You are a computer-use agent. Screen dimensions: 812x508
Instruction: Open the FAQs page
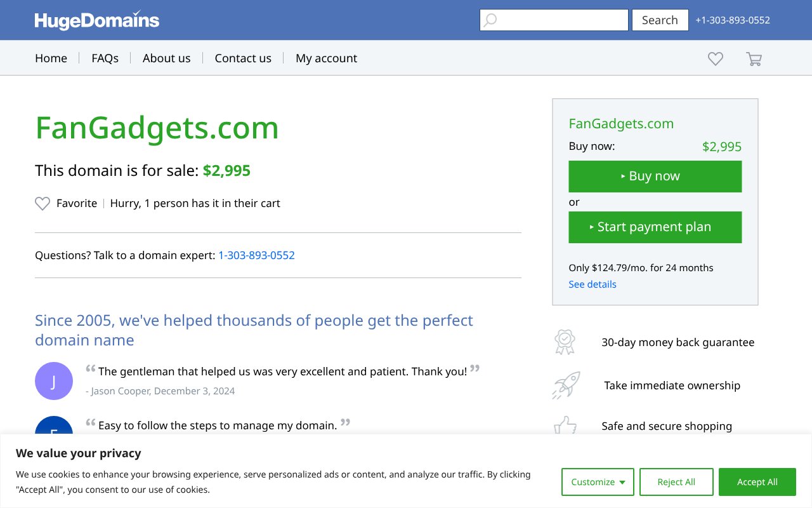point(105,58)
